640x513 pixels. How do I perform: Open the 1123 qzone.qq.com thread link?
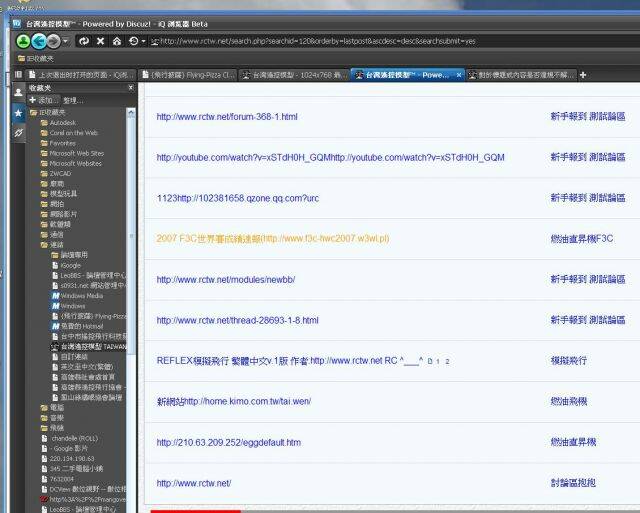238,198
